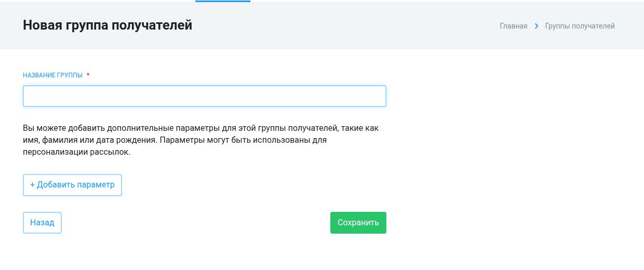Click the '+ Добавить параметр' button
644x270 pixels.
[72, 185]
